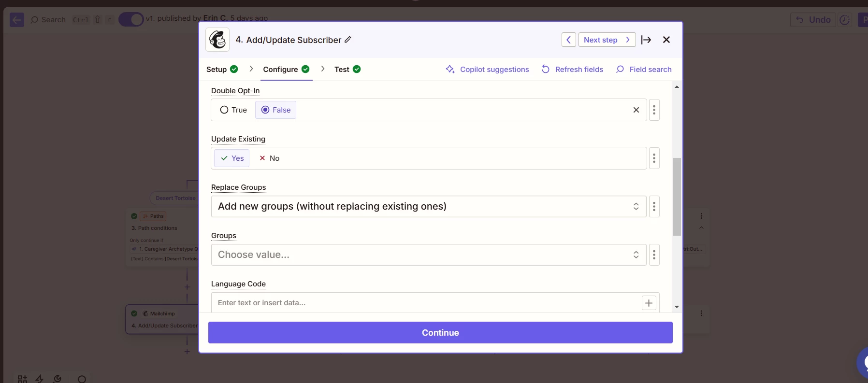Click the Test tab green checkmark
The width and height of the screenshot is (868, 383).
click(357, 69)
